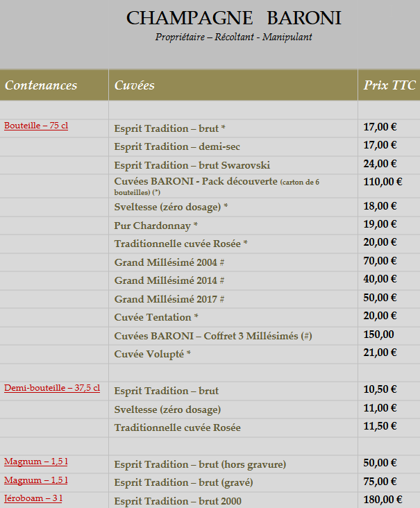
Task: Select "Esprit Tradition – brut (hors gravure)"
Action: (200, 464)
